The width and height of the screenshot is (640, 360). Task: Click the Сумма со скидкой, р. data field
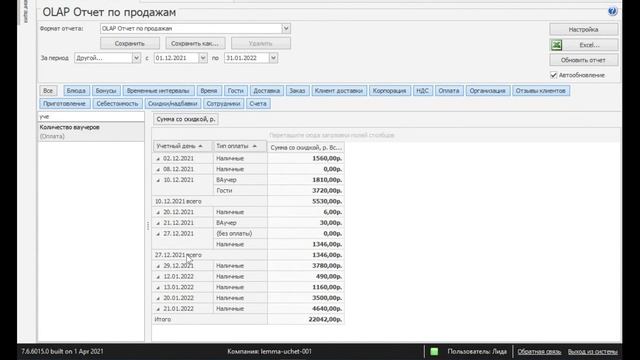click(x=186, y=119)
